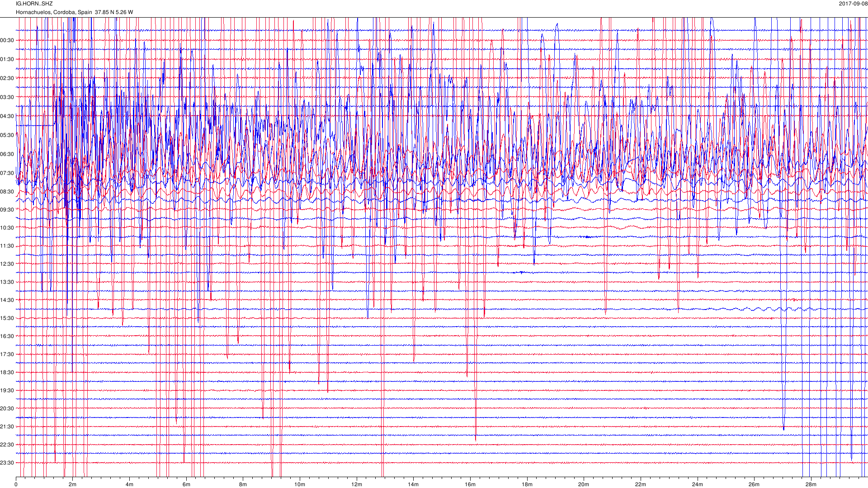Click the 12m axis label

pyautogui.click(x=357, y=484)
